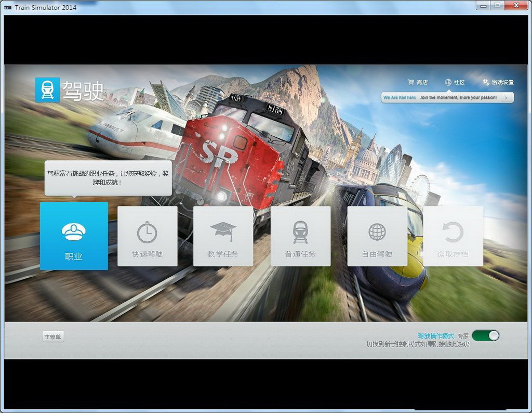Viewport: 532px width, 413px height.
Task: Open the We Are Rail Fans banner
Action: [x=442, y=97]
